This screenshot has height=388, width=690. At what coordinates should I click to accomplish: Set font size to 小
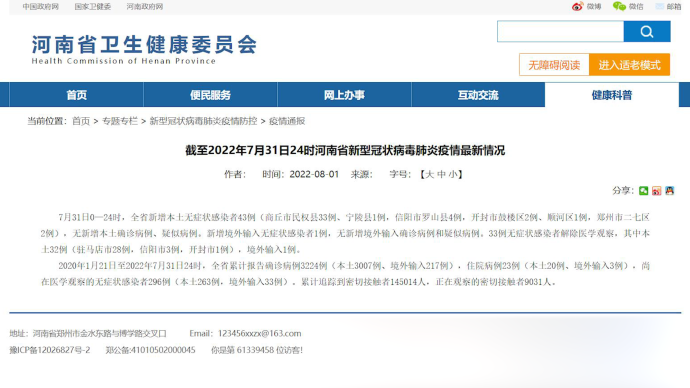pos(453,174)
